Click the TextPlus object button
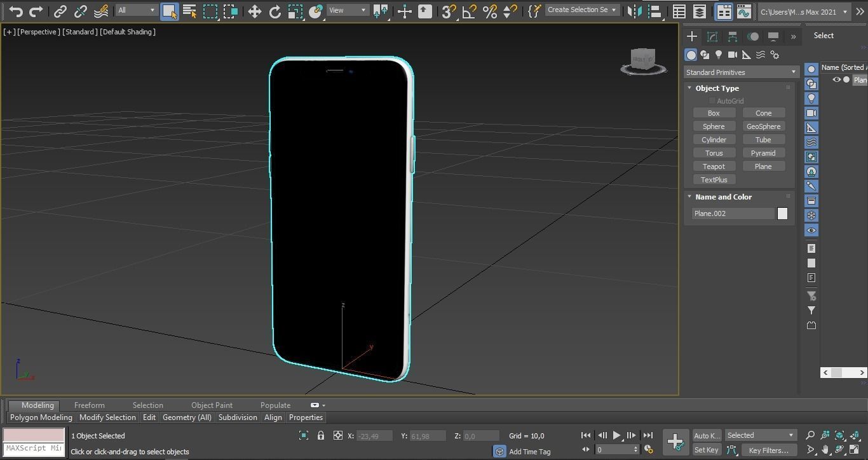Screen dimensions: 868x460 (x=714, y=180)
